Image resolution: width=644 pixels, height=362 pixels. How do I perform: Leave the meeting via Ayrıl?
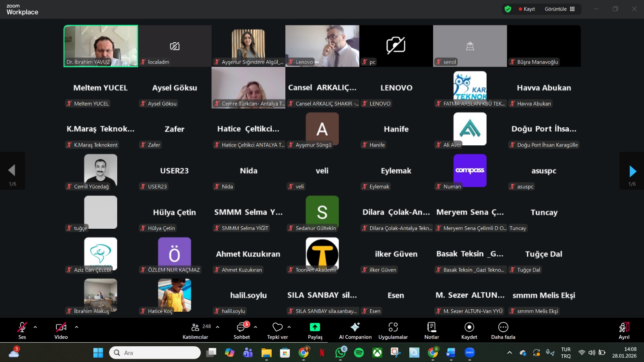(624, 331)
